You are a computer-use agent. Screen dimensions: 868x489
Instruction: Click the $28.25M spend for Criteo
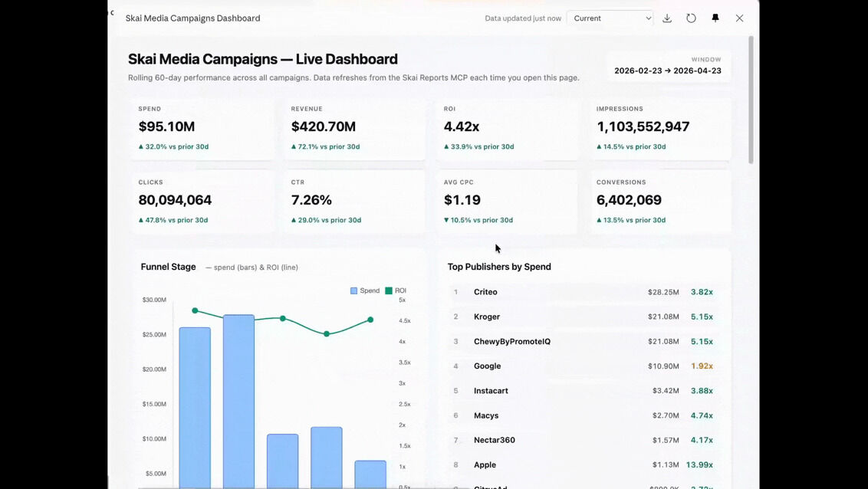(x=663, y=292)
